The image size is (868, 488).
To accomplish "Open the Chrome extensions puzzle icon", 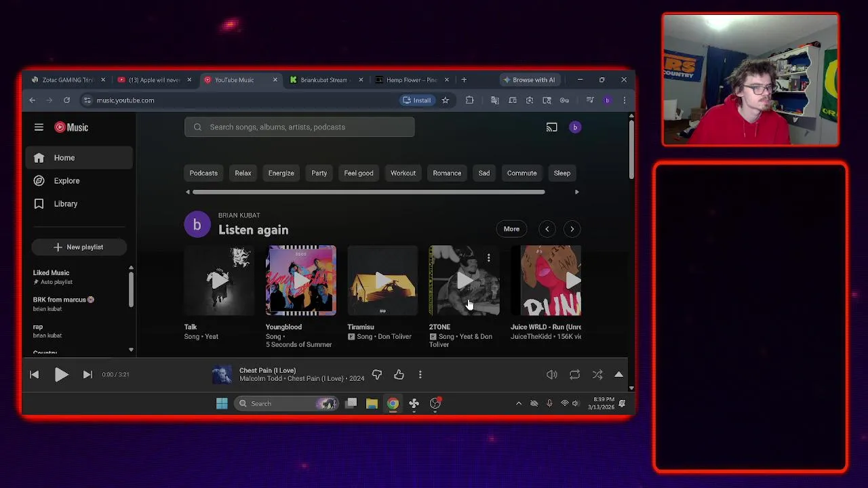I will point(469,100).
